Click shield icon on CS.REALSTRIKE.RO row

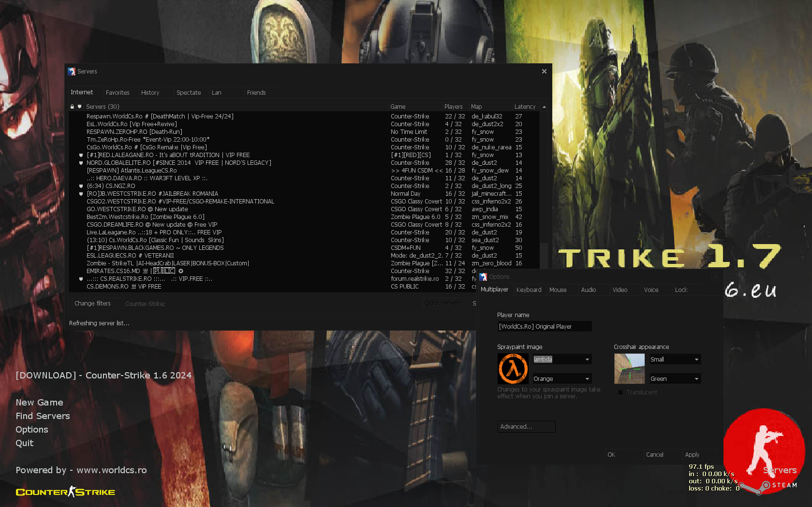click(81, 279)
